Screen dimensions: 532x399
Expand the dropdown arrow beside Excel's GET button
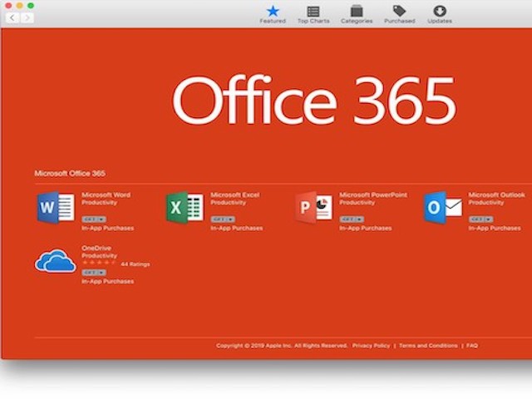pos(230,219)
